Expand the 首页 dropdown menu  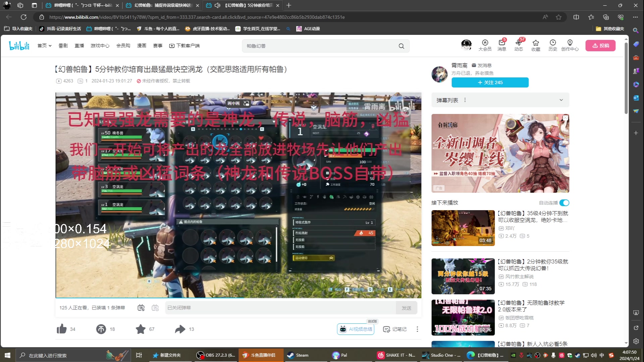click(44, 46)
